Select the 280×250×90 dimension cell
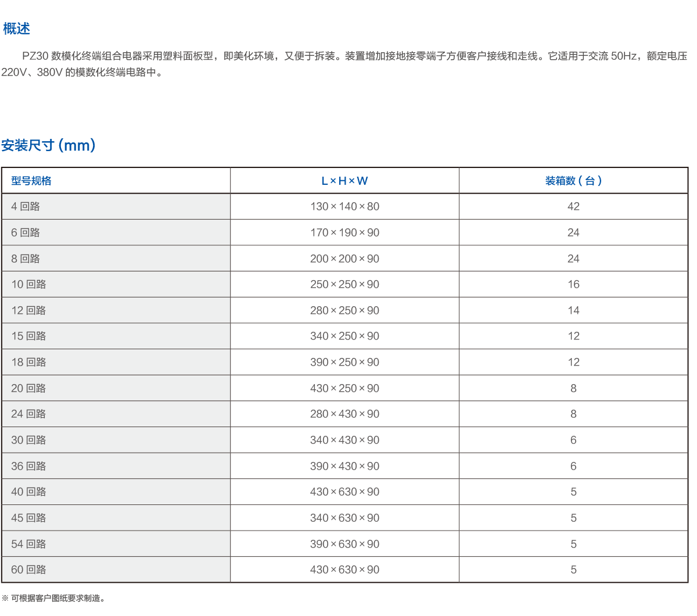Screen dimensions: 697x616 coord(344,310)
